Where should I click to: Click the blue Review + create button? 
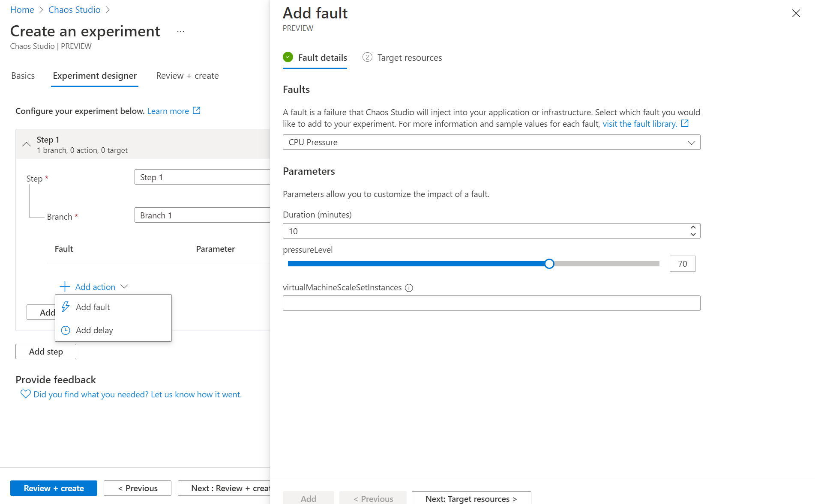click(54, 488)
